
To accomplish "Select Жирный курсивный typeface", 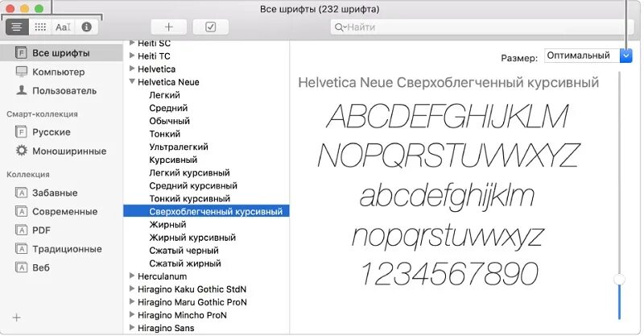I will [192, 238].
